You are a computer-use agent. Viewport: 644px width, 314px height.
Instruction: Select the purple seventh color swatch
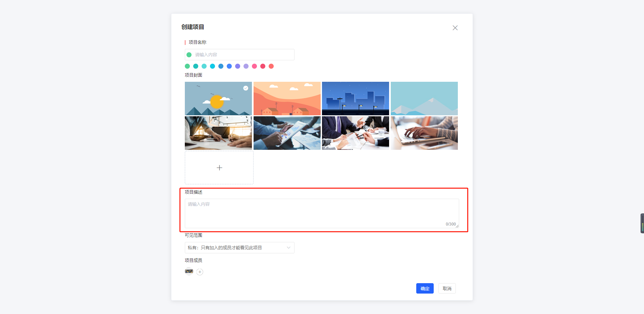238,66
